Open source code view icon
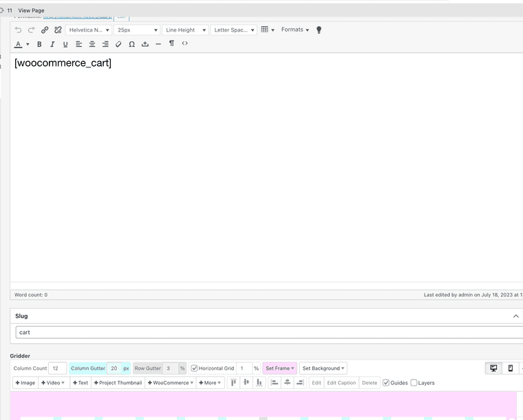 click(185, 43)
